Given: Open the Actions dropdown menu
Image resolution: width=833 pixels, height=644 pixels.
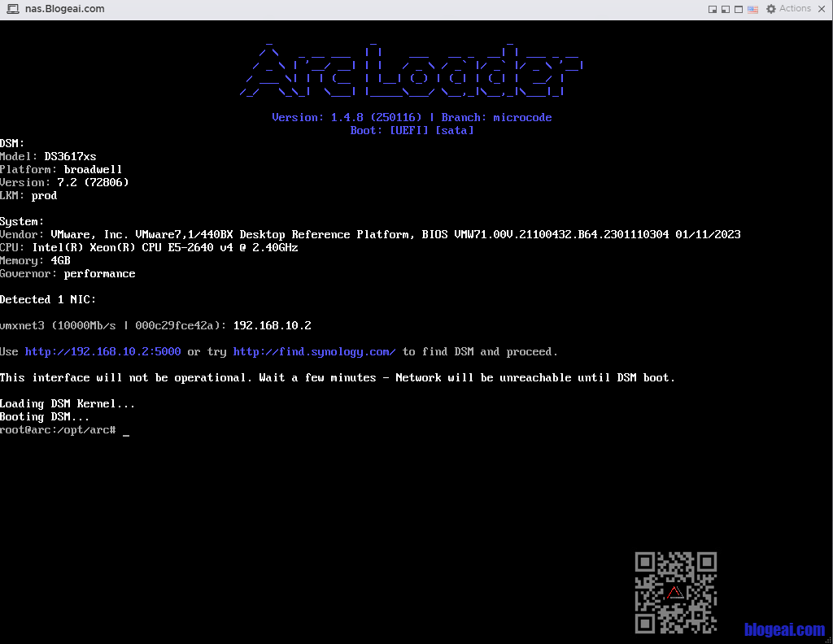Looking at the screenshot, I should [795, 9].
